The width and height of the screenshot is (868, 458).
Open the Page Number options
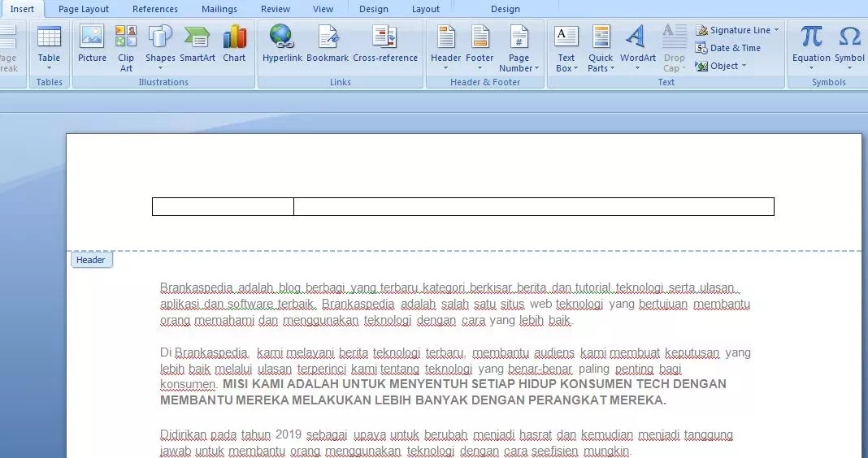[x=519, y=48]
